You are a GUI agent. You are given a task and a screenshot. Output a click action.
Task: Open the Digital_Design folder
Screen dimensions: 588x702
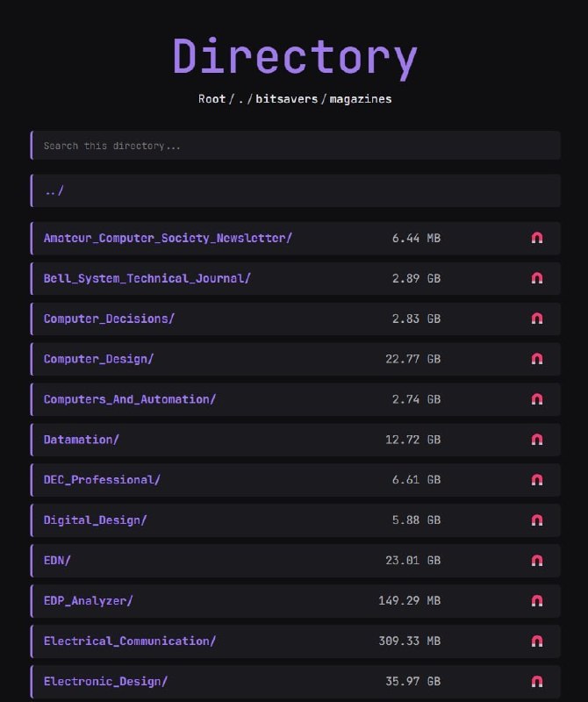(95, 519)
